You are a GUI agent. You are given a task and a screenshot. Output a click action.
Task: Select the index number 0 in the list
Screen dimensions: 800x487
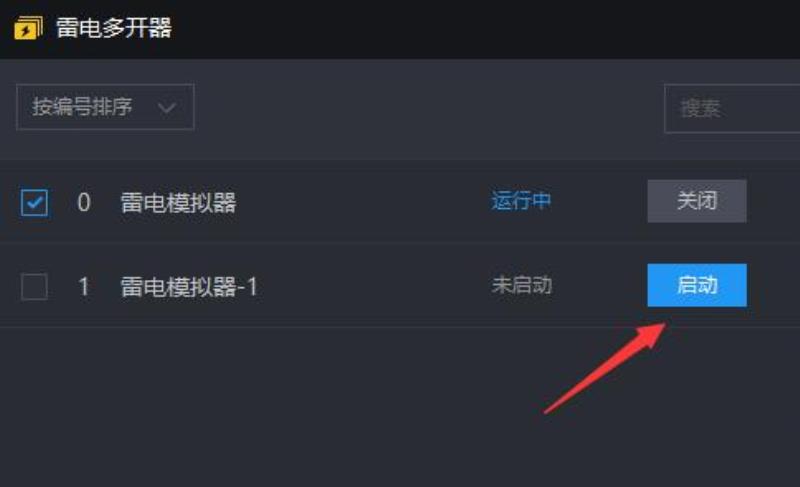[x=84, y=202]
